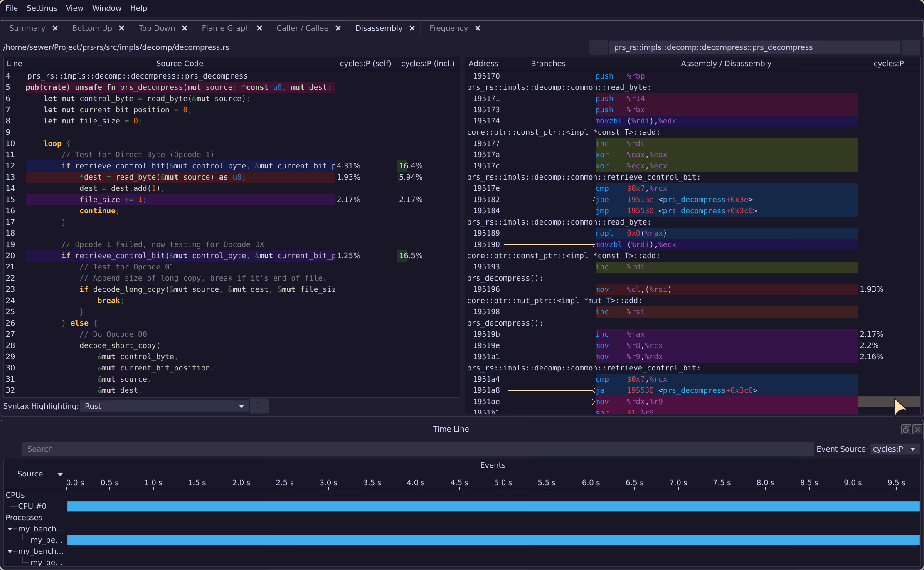
Task: Switch to the Top Down tab
Action: [x=157, y=28]
